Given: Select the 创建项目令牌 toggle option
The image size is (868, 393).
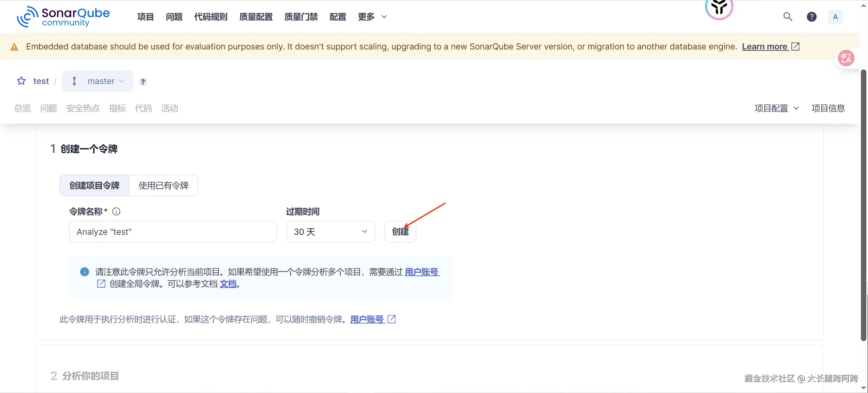Looking at the screenshot, I should coord(95,185).
